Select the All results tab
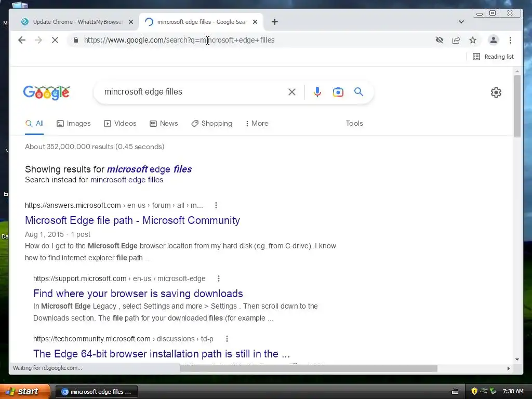The width and height of the screenshot is (532, 399). pyautogui.click(x=34, y=124)
